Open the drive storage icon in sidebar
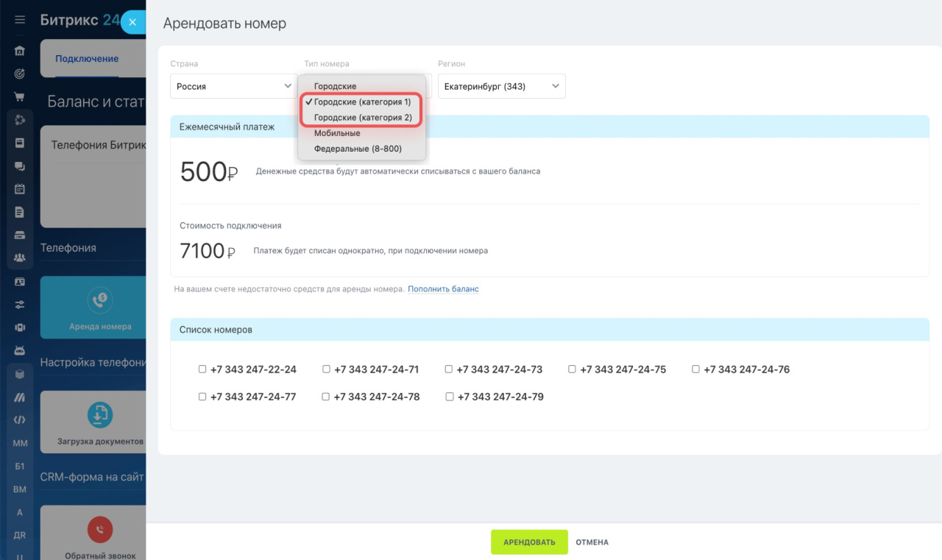This screenshot has height=560, width=942. (20, 235)
